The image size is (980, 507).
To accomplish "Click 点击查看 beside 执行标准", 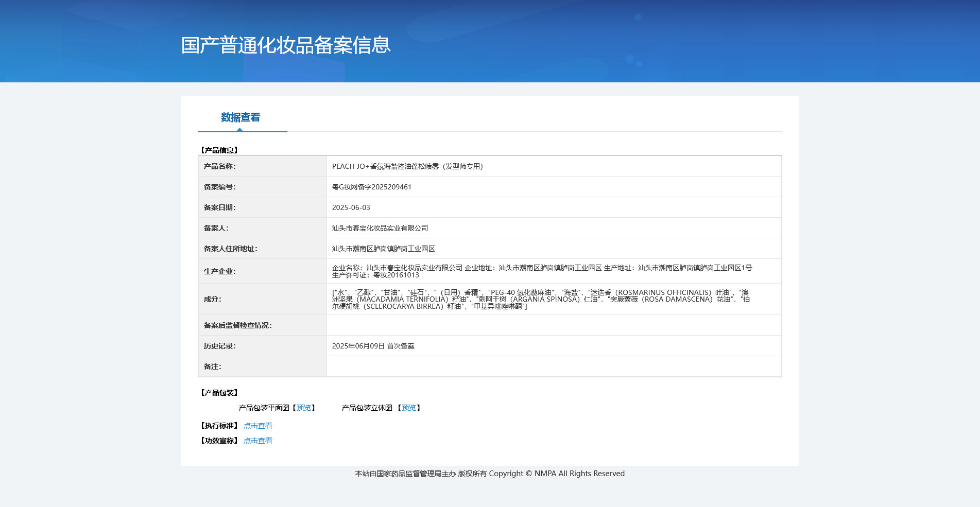I will pyautogui.click(x=258, y=426).
